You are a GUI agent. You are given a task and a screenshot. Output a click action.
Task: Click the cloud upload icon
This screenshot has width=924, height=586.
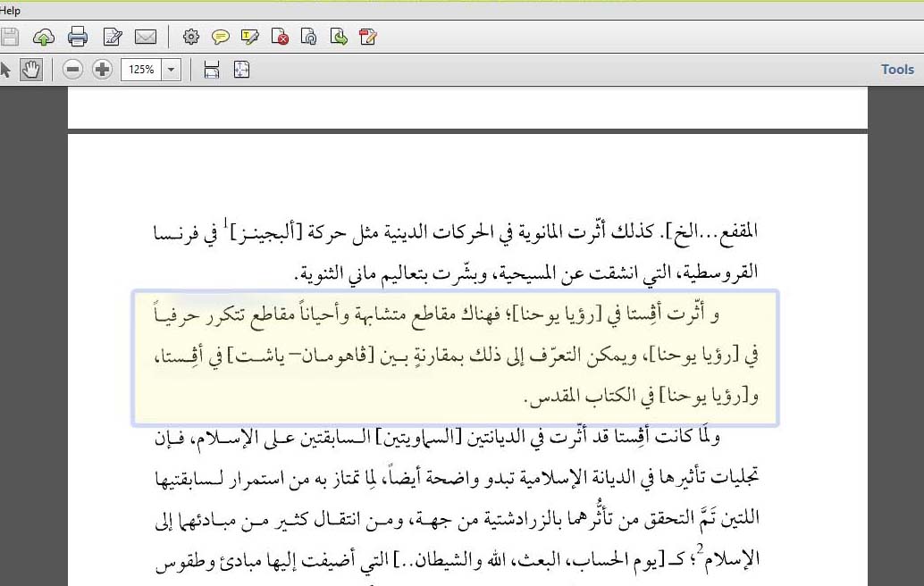pos(44,37)
